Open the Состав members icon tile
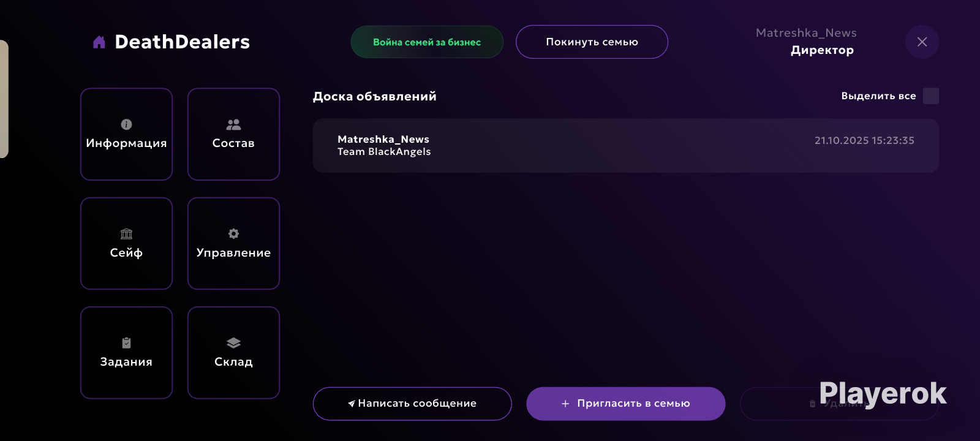Viewport: 980px width, 441px height. [233, 134]
